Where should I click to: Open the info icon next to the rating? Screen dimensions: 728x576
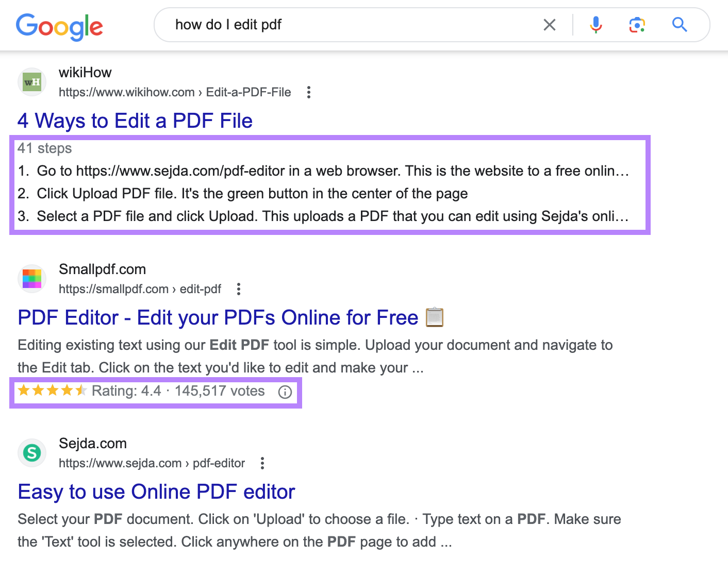pyautogui.click(x=285, y=392)
